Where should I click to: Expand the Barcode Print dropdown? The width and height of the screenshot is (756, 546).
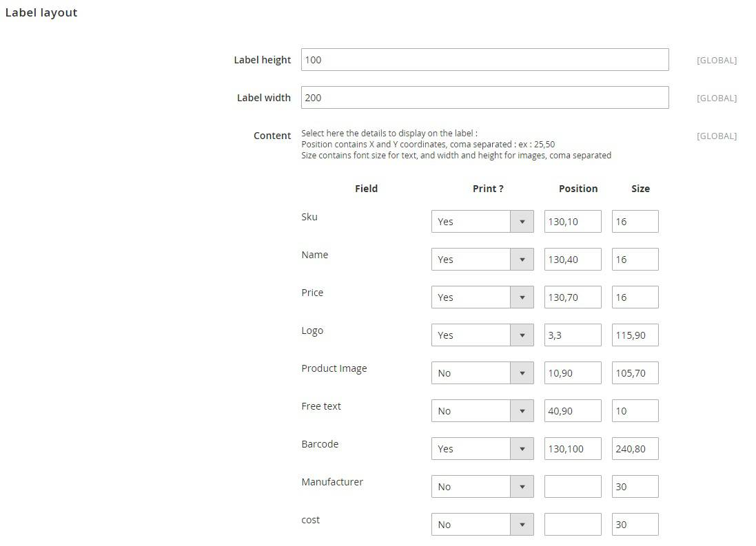click(x=482, y=449)
